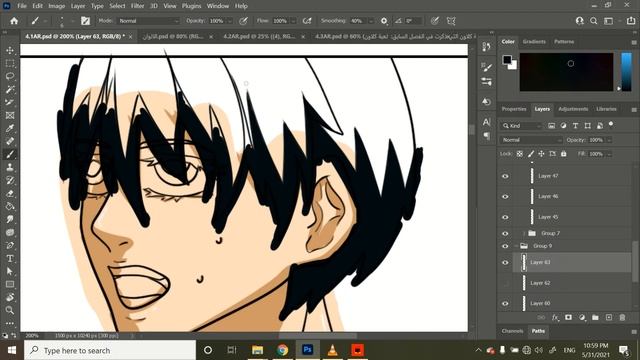Open the Image menu
The width and height of the screenshot is (640, 360).
(56, 6)
